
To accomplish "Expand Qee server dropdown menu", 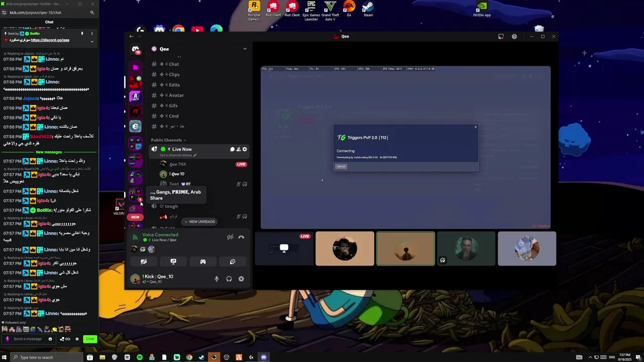I will click(x=245, y=49).
